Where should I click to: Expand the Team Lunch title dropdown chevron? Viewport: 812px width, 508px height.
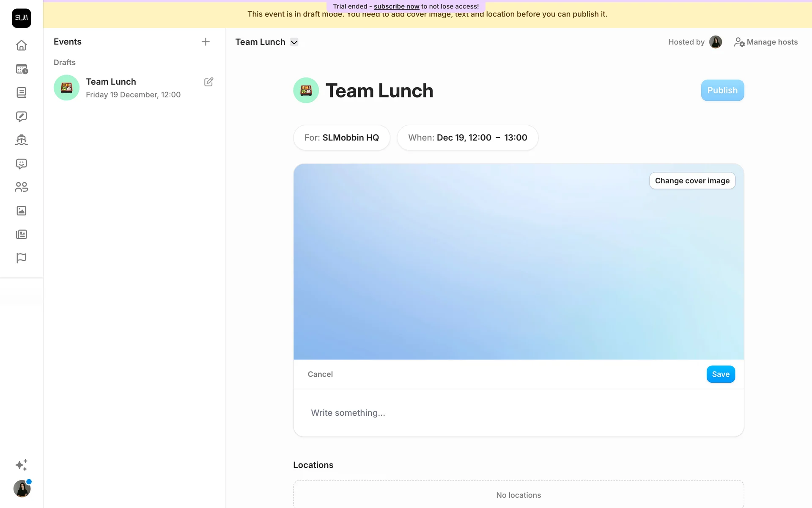294,42
